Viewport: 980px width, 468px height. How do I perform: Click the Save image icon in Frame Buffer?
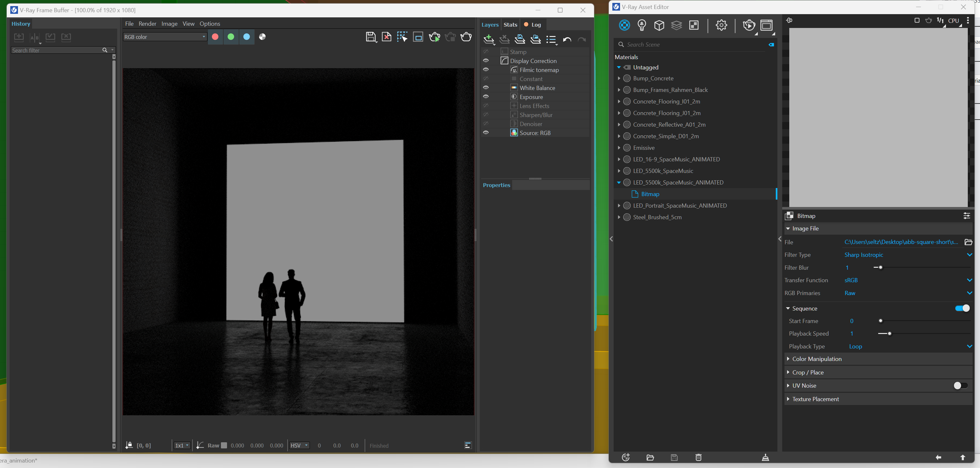[371, 37]
